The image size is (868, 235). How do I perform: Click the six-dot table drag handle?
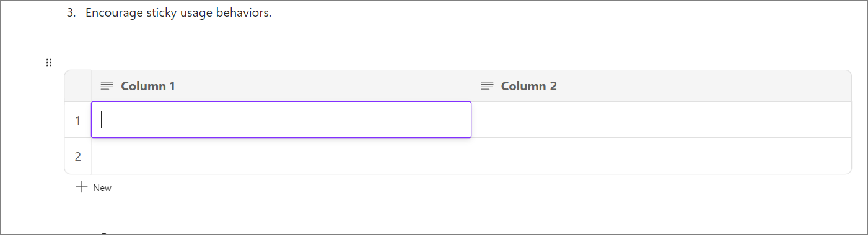[49, 62]
